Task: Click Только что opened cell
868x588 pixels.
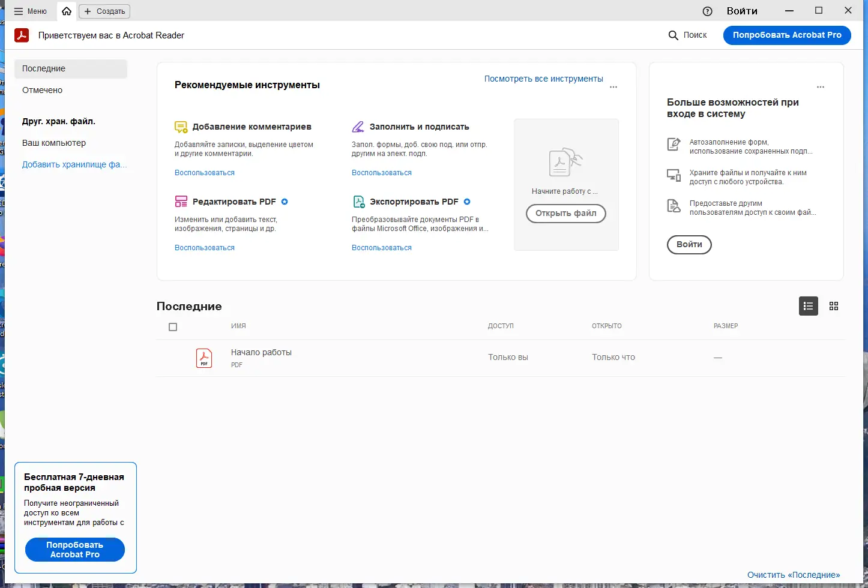Action: pos(613,357)
